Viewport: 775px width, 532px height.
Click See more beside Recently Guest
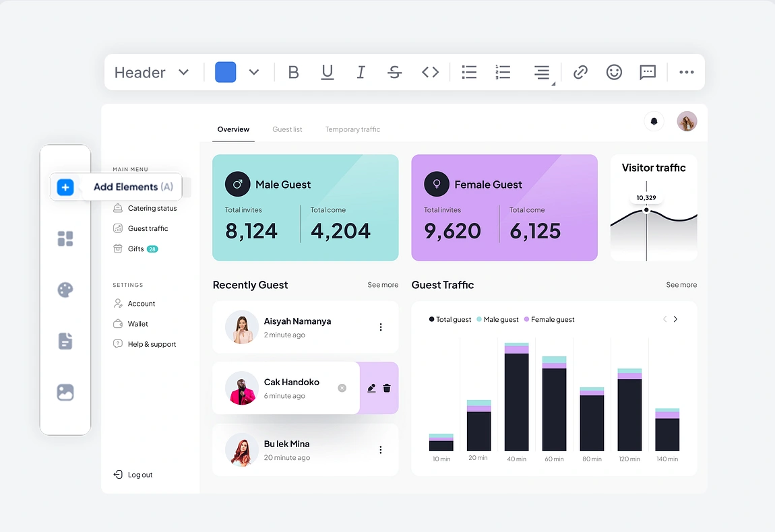pyautogui.click(x=383, y=285)
